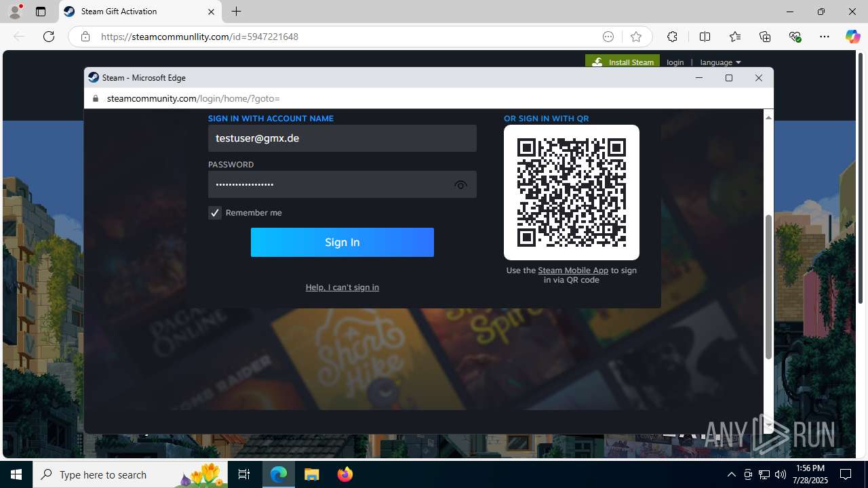This screenshot has width=868, height=488.
Task: Click the popup address bar lock icon
Action: click(95, 98)
